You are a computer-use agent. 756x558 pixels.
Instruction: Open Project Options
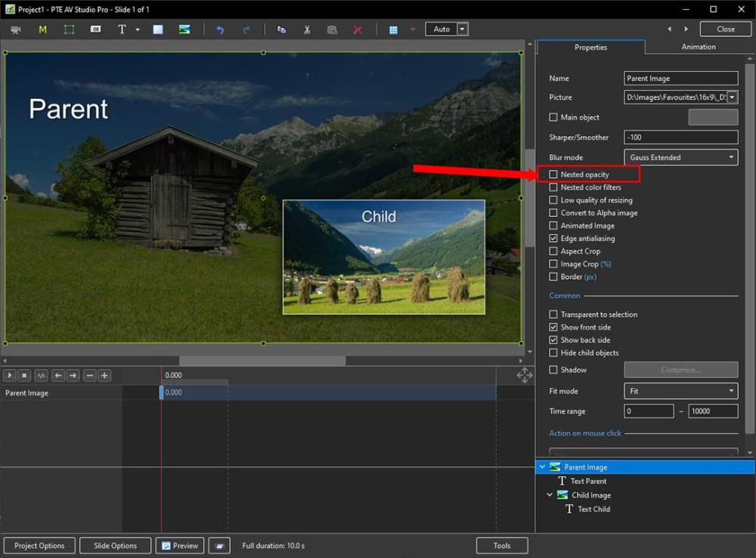pyautogui.click(x=39, y=545)
